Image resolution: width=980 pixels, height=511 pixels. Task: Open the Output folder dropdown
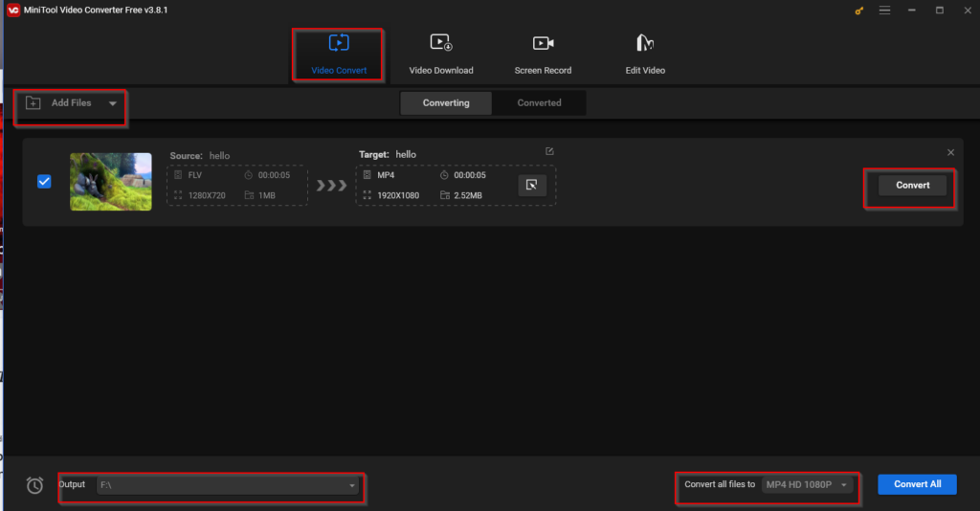[x=228, y=485]
